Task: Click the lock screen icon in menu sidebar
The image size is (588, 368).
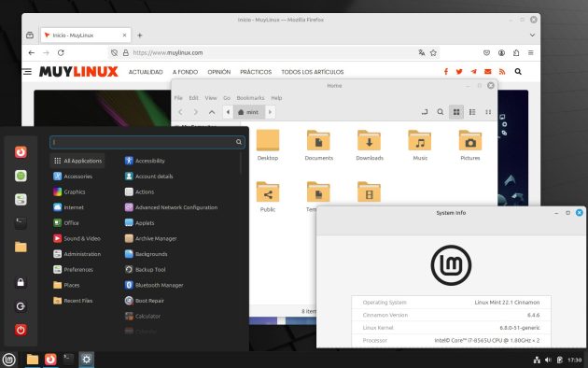Action: (x=21, y=282)
